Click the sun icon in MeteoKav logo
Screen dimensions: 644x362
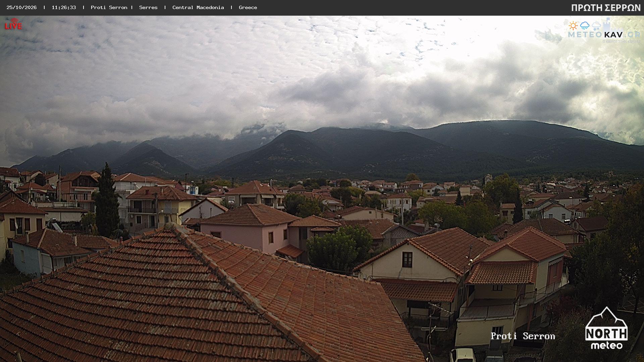pyautogui.click(x=573, y=26)
